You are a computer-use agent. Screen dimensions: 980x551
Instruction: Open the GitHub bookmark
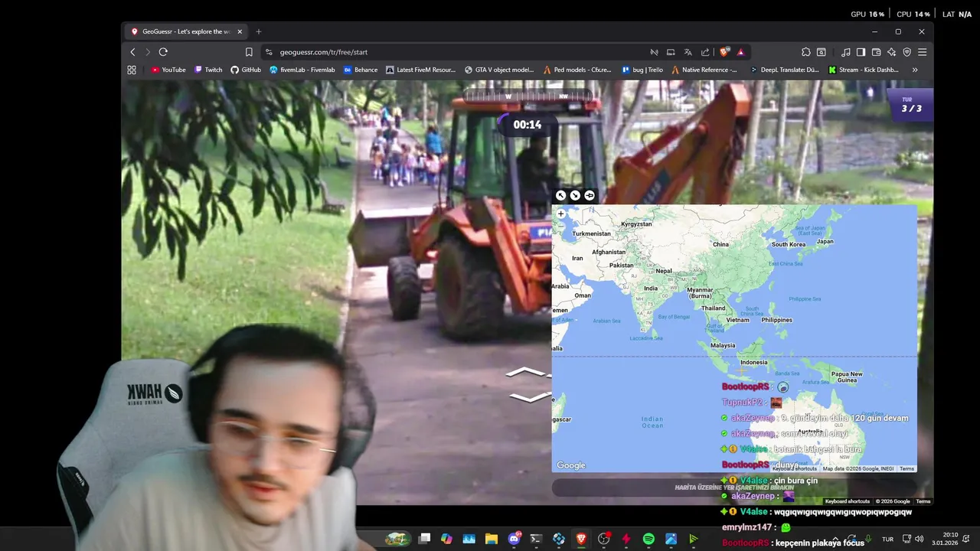point(246,70)
